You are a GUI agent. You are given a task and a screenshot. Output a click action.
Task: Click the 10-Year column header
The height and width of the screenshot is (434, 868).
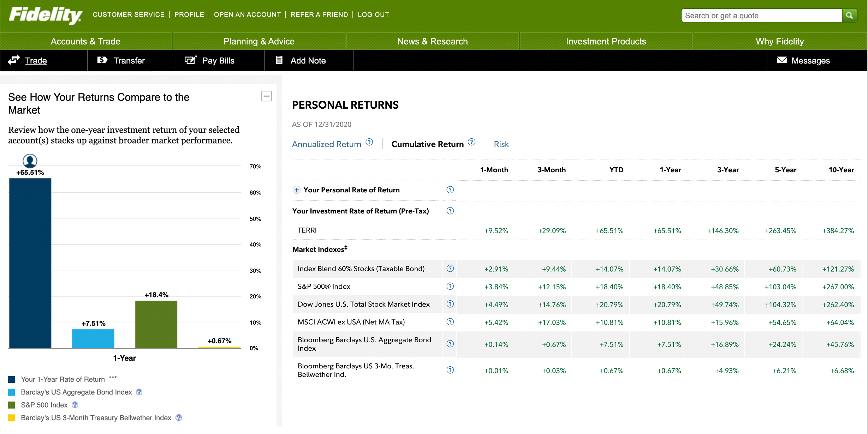(x=841, y=170)
